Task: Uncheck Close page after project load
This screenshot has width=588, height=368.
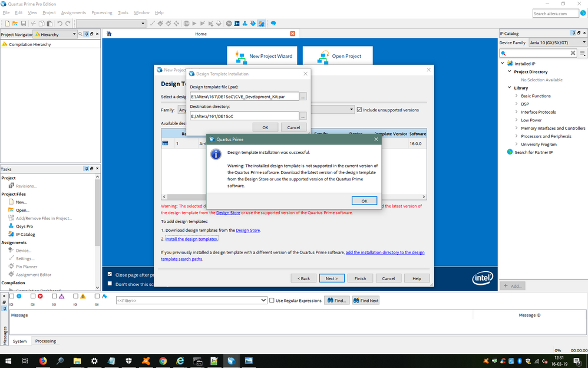Action: tap(110, 274)
